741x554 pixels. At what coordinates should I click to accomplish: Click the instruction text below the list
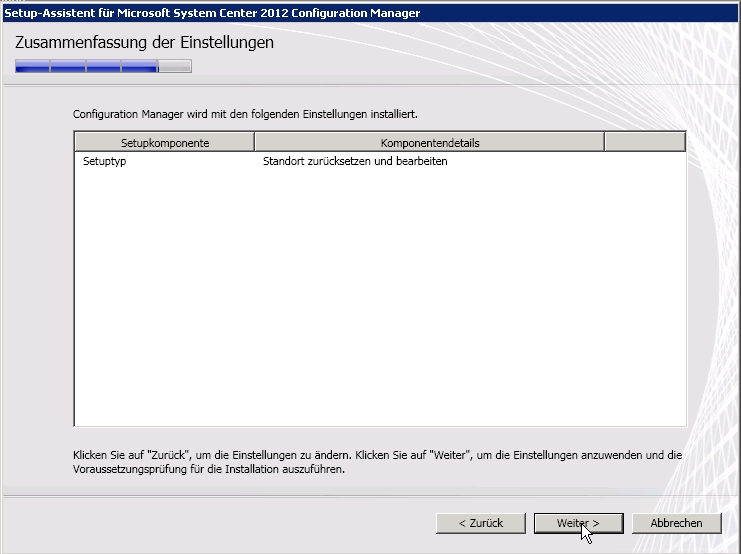click(x=378, y=461)
